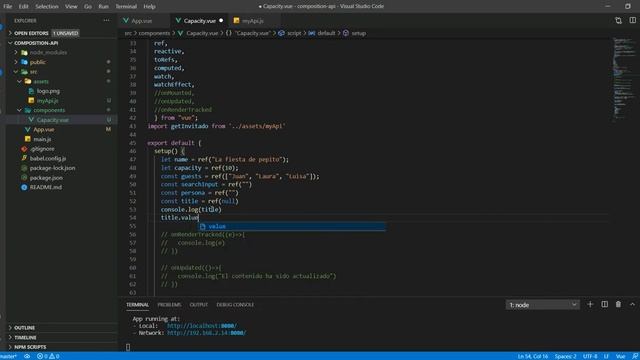
Task: Open the Go menu
Action: point(88,6)
